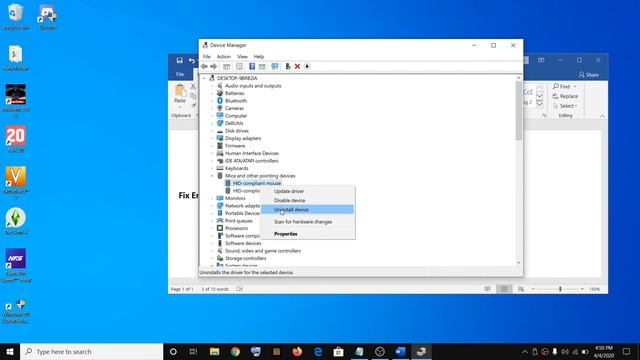This screenshot has height=360, width=640.
Task: Choose Update driver from context menu
Action: [307, 191]
